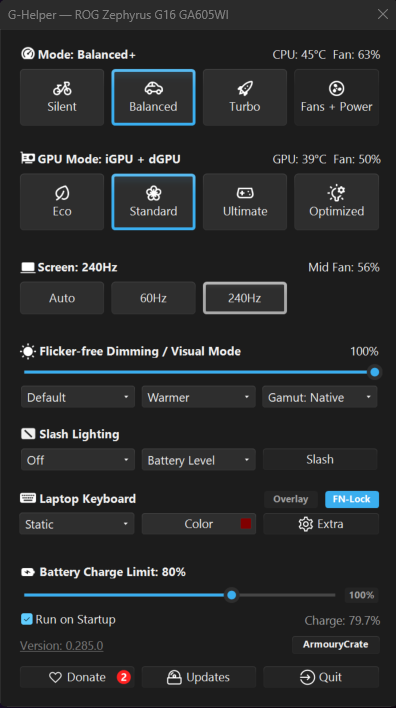
Task: Click the ArmouryCrate button
Action: click(x=335, y=645)
